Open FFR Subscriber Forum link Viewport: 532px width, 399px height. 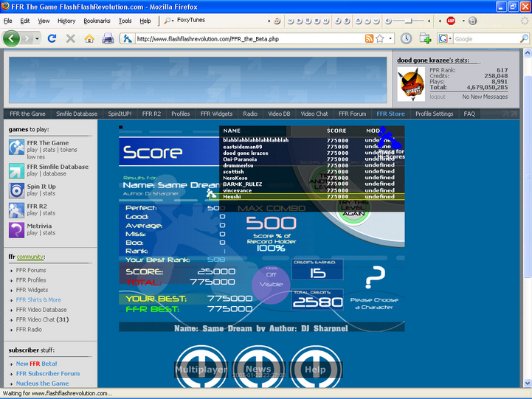click(x=48, y=373)
